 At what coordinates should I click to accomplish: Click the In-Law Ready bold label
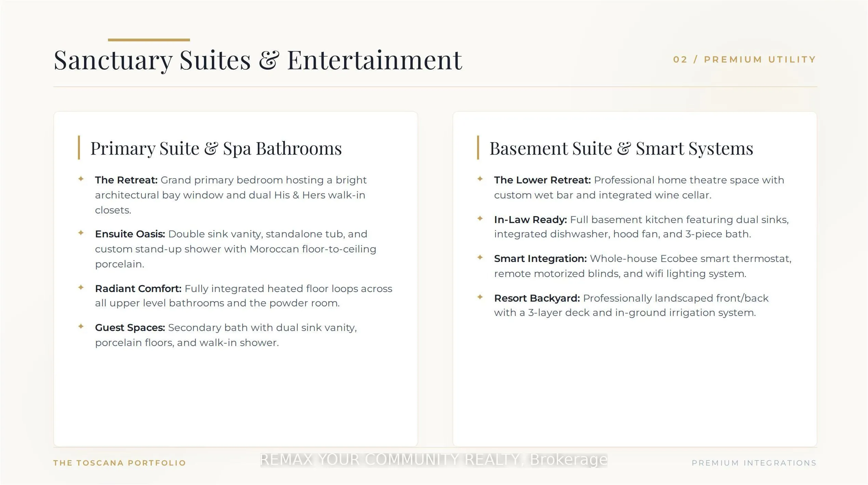(530, 220)
